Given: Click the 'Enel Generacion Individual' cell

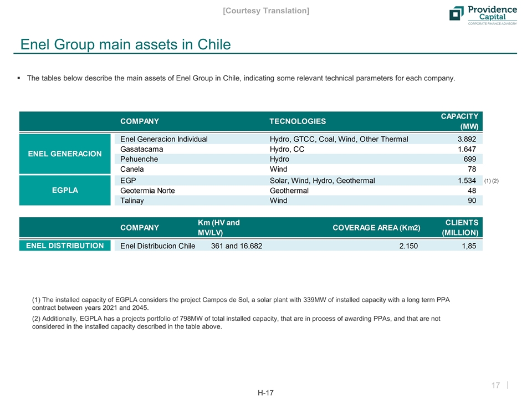Looking at the screenshot, I should point(160,139).
